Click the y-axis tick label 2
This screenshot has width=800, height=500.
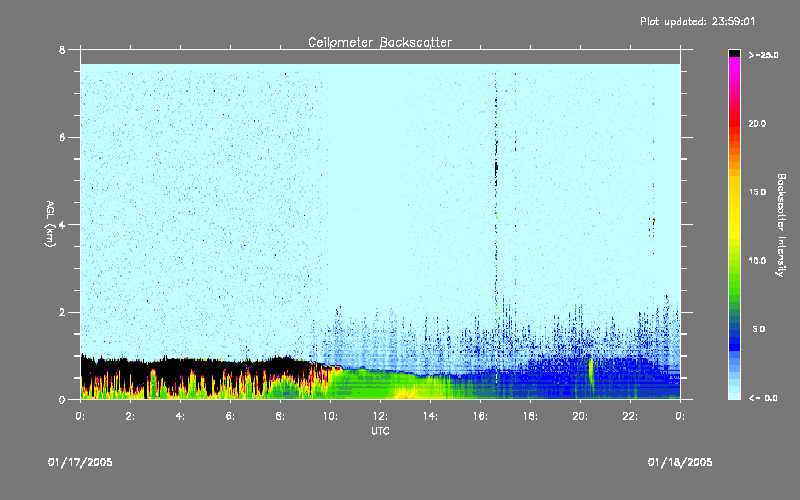click(62, 312)
